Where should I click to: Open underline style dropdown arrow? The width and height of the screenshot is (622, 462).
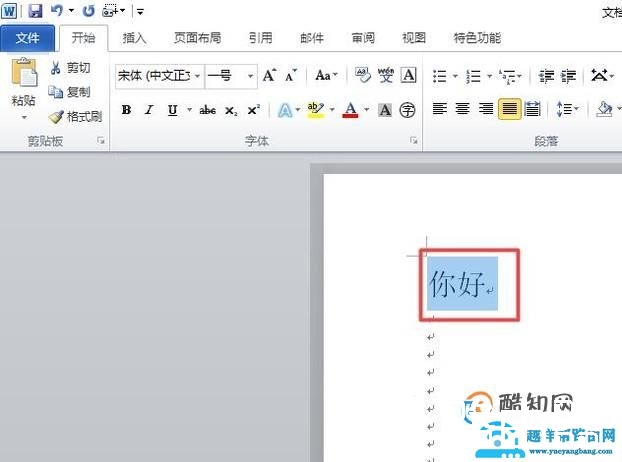[190, 110]
